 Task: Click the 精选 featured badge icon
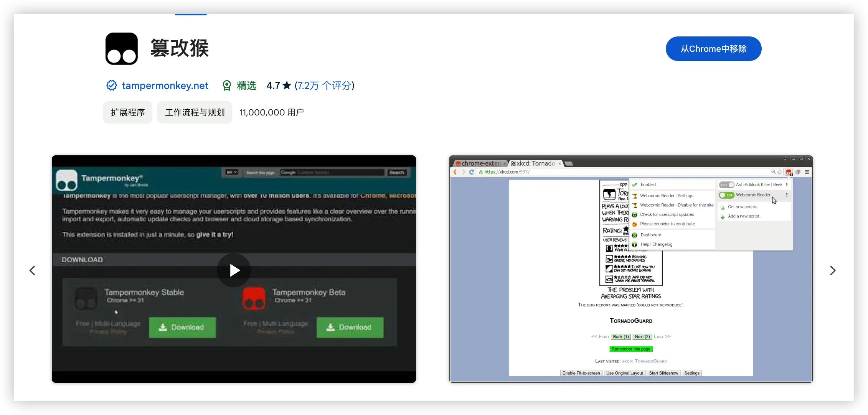pos(227,86)
